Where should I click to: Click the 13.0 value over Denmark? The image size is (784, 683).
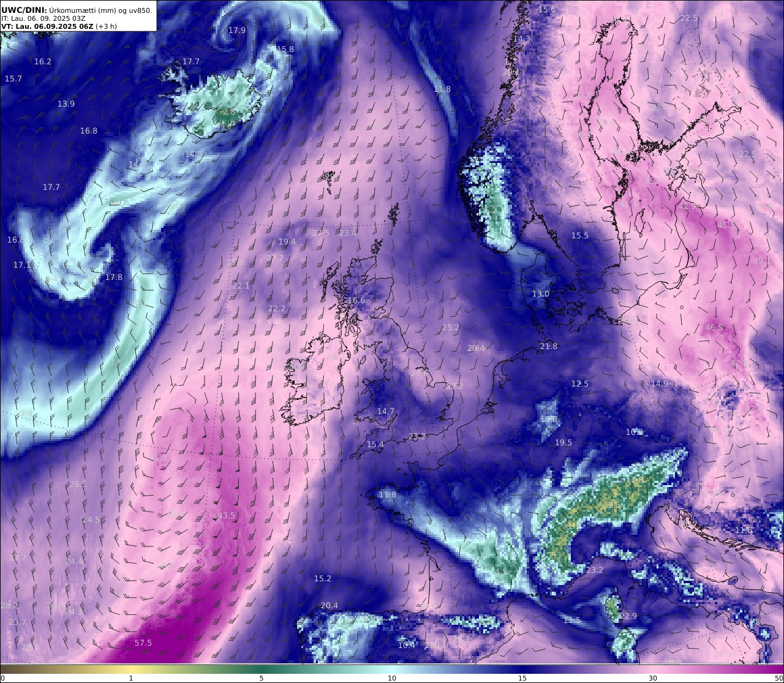tap(540, 293)
